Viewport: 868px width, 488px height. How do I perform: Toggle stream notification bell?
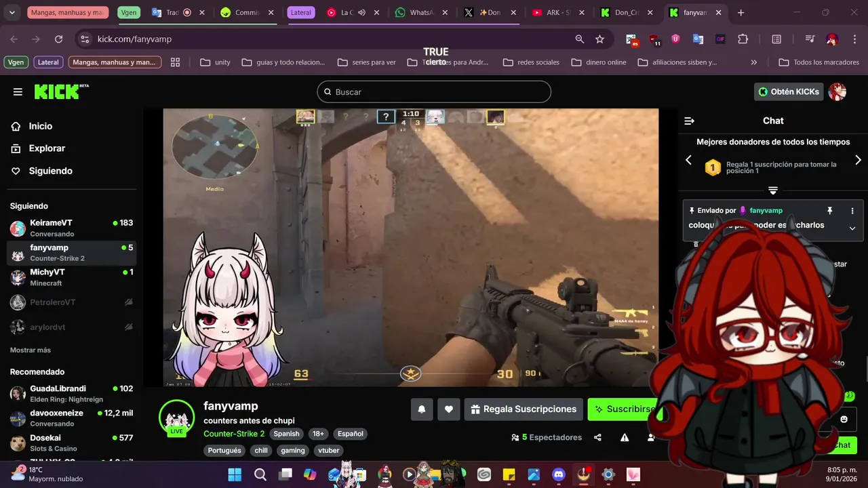(422, 409)
